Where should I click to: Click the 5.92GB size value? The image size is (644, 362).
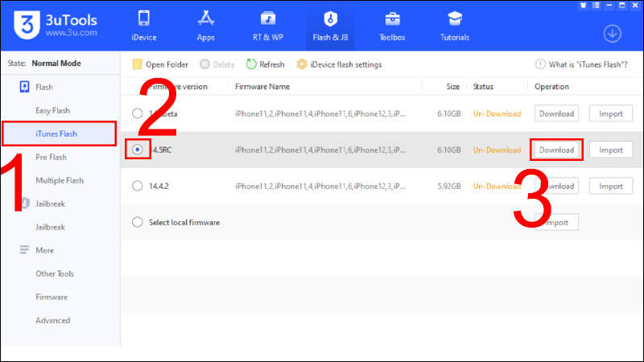(x=449, y=186)
